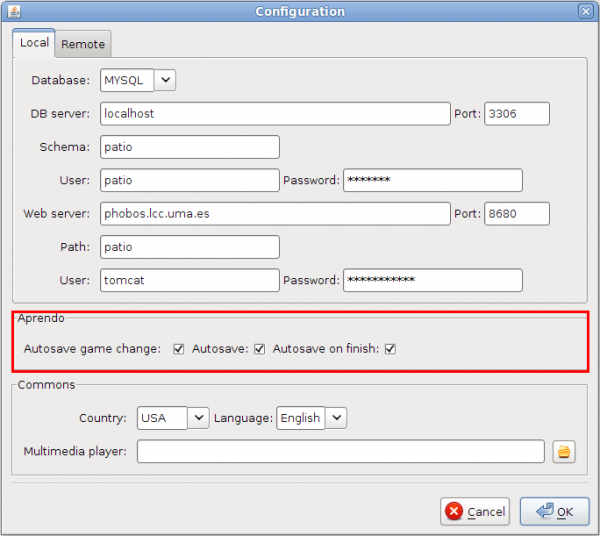Screen dimensions: 600x536
Task: Click the Web server: label
Action: pos(57,213)
